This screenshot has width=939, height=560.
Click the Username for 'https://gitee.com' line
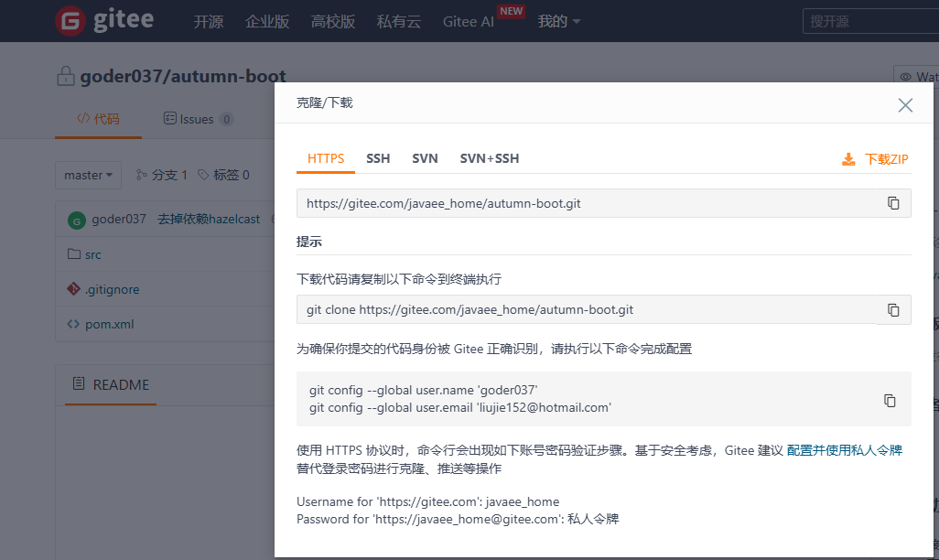coord(427,502)
